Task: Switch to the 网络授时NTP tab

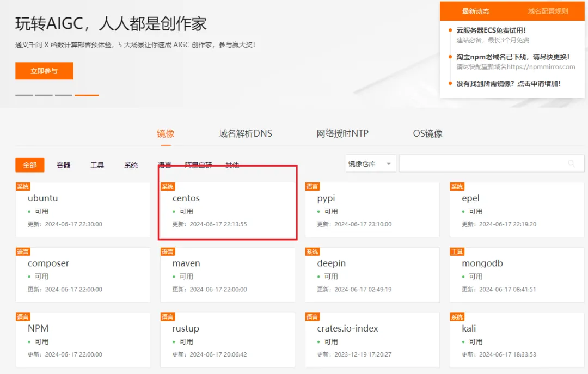Action: 342,133
